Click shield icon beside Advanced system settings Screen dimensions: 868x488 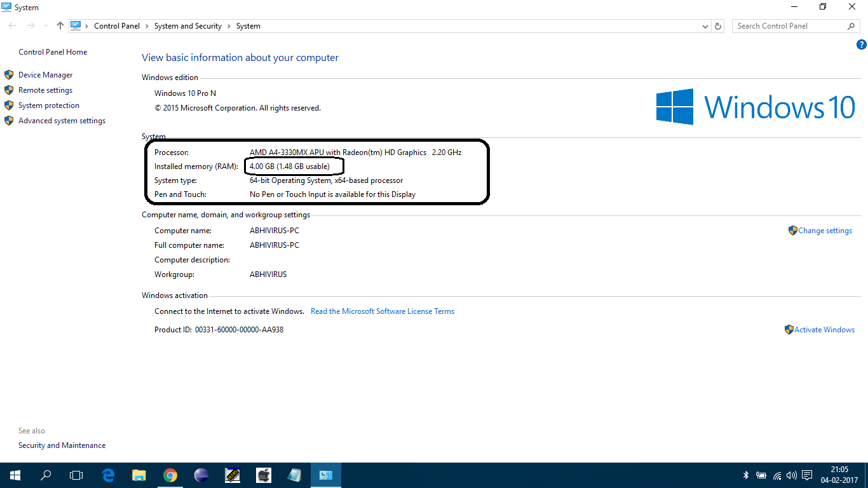click(x=9, y=121)
